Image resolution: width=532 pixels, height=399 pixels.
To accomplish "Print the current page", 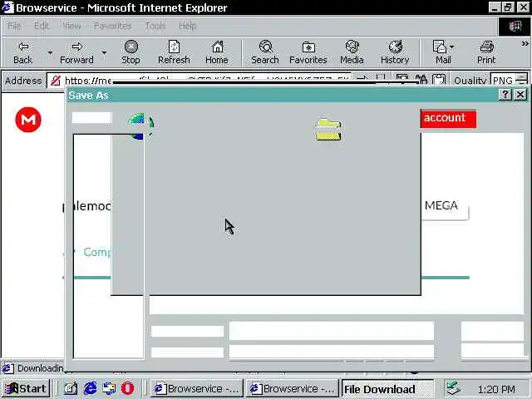I will pyautogui.click(x=486, y=52).
